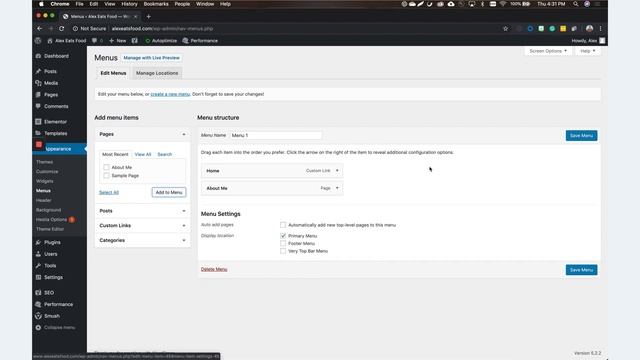Uncheck the Primary Menu location
640x360 pixels.
point(283,236)
